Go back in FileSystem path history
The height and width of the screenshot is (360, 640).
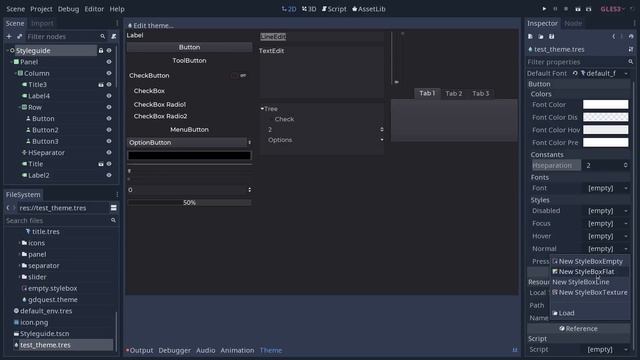pyautogui.click(x=8, y=208)
